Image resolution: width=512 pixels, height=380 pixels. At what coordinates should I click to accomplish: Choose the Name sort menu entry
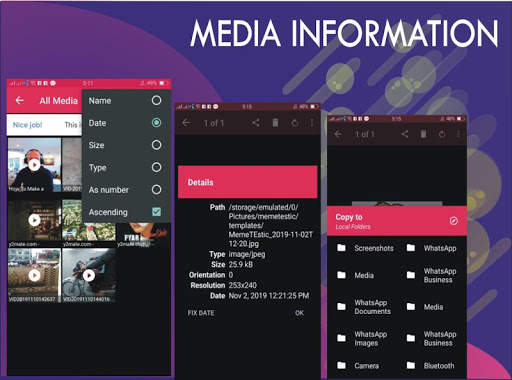click(x=126, y=100)
